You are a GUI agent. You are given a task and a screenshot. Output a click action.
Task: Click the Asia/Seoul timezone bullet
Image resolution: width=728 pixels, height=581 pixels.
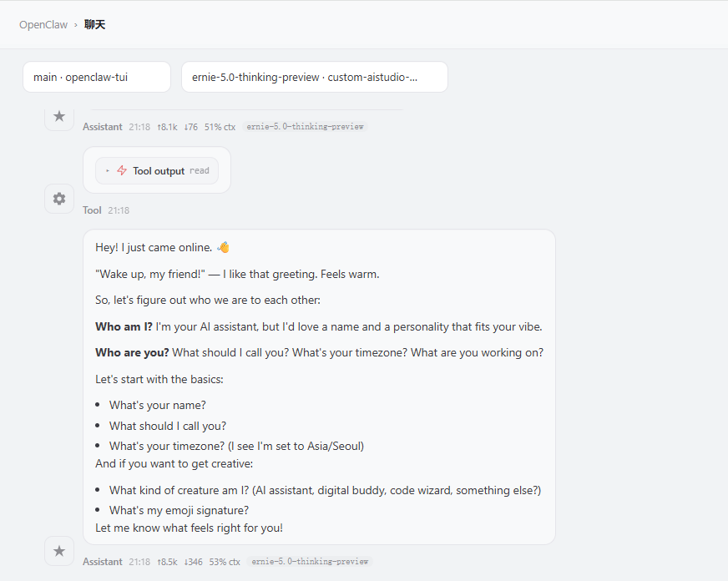click(236, 446)
